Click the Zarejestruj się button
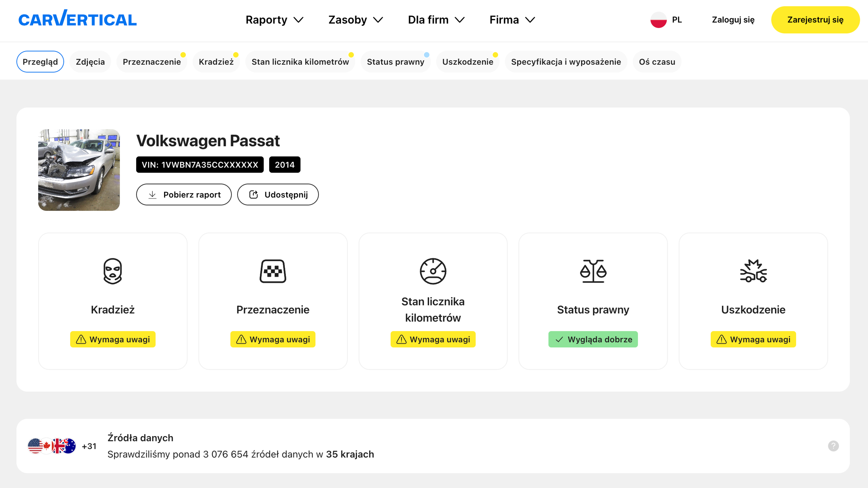868x488 pixels. coord(815,20)
